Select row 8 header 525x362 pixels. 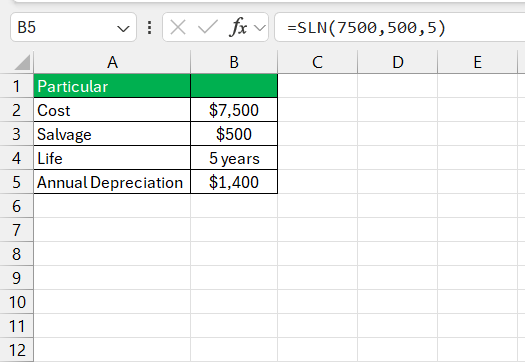17,254
